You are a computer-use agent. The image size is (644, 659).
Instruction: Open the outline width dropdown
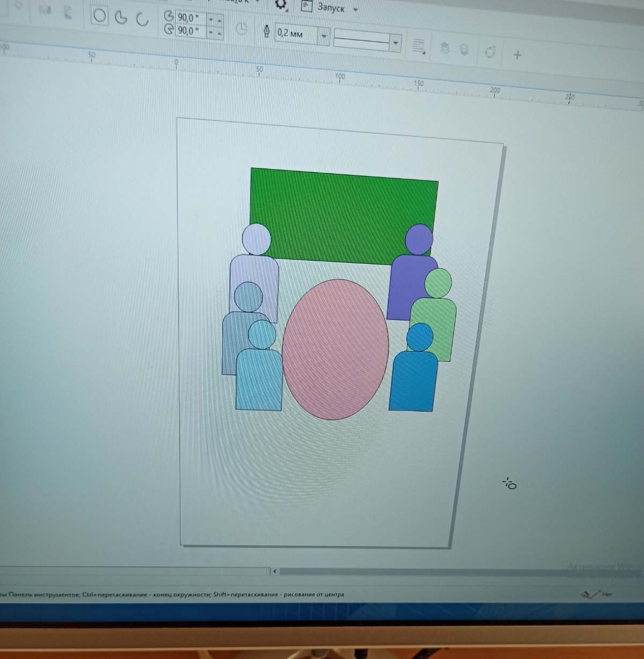pos(324,36)
